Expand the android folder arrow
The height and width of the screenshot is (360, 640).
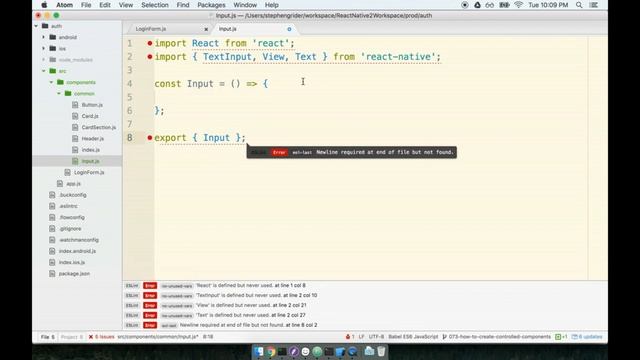(44, 37)
